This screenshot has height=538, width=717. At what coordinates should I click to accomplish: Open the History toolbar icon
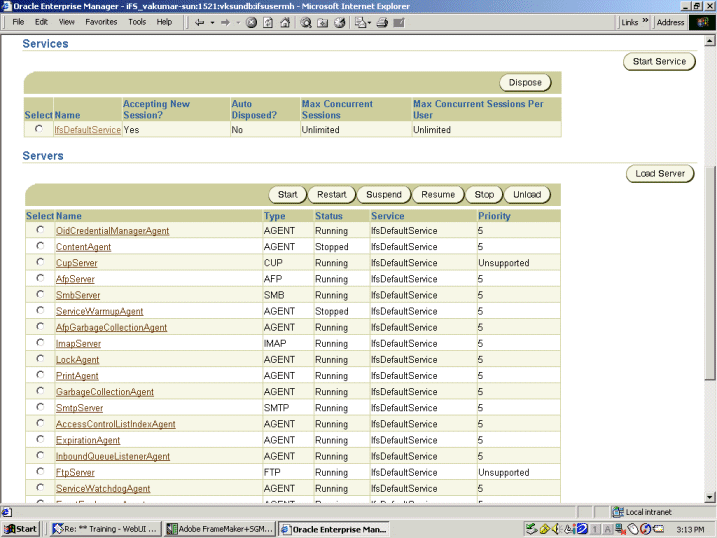pos(339,22)
